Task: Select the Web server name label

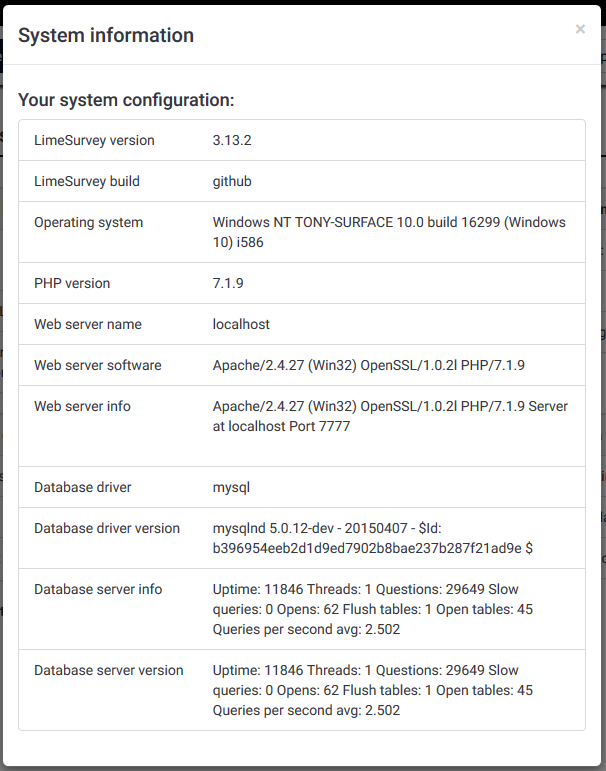Action: point(88,325)
